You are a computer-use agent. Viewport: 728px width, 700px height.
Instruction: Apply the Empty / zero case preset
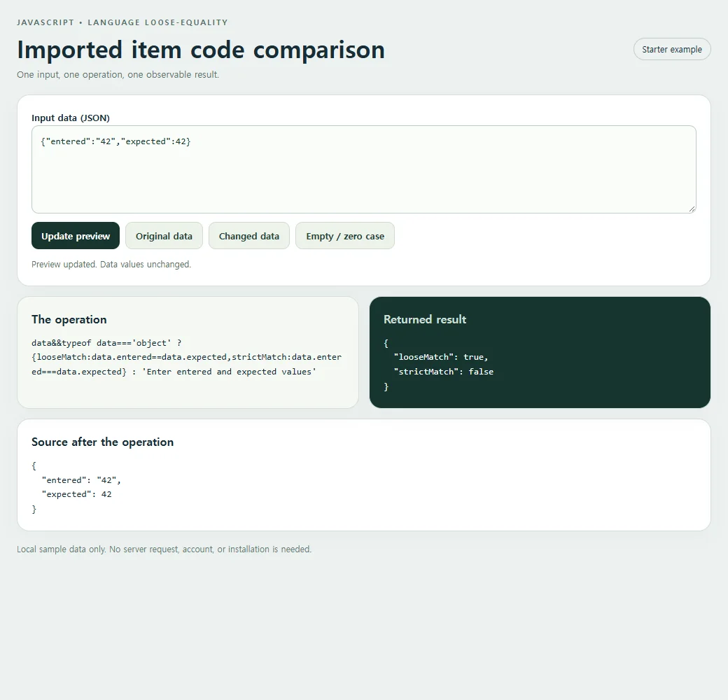[345, 236]
